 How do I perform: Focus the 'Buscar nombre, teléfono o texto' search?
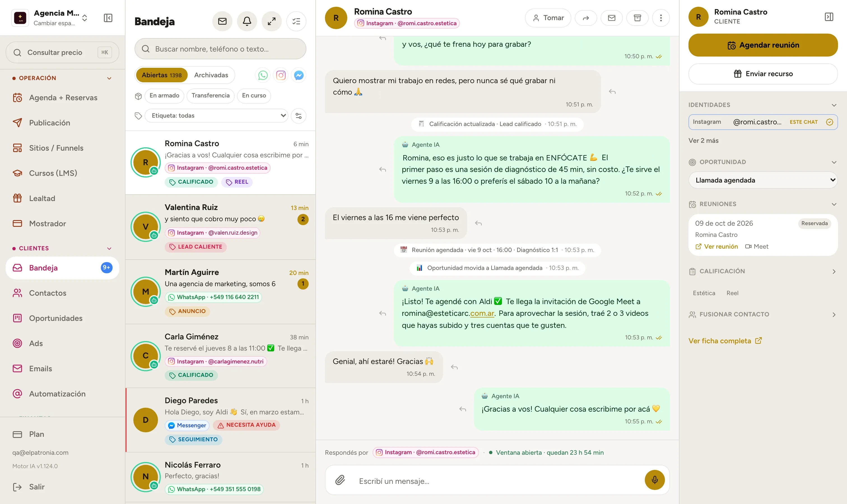click(220, 49)
